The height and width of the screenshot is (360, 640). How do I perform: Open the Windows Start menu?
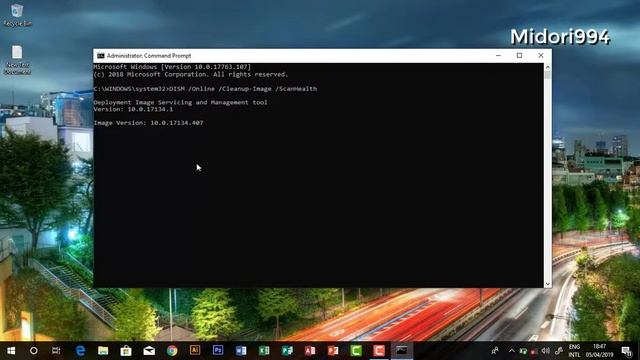[x=11, y=351]
